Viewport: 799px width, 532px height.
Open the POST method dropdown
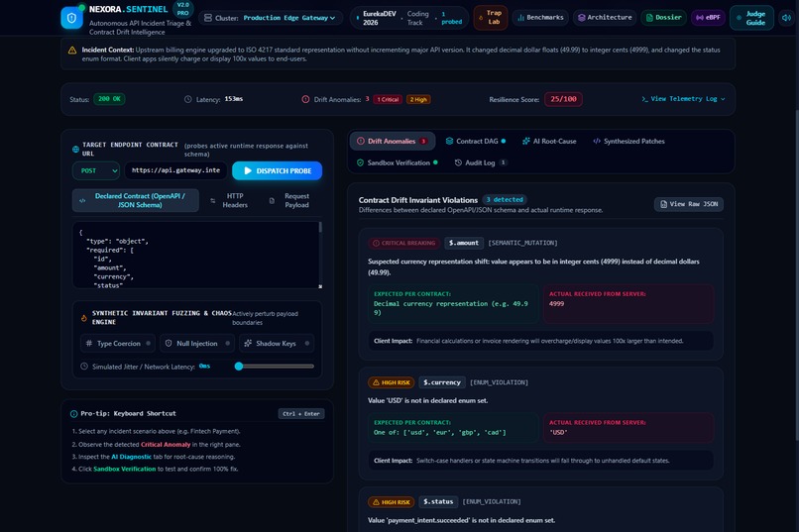pos(96,171)
